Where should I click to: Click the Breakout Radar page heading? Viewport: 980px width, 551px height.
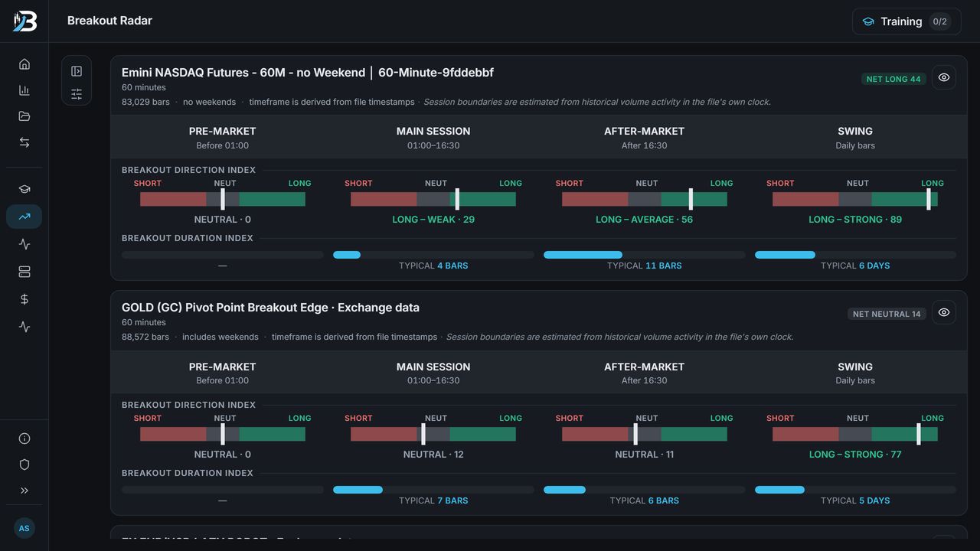tap(109, 21)
